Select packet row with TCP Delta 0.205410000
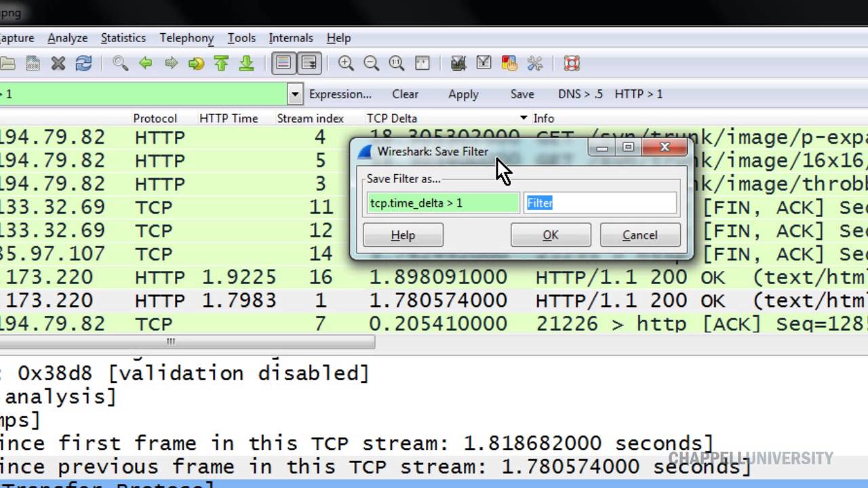The width and height of the screenshot is (868, 488). point(434,323)
